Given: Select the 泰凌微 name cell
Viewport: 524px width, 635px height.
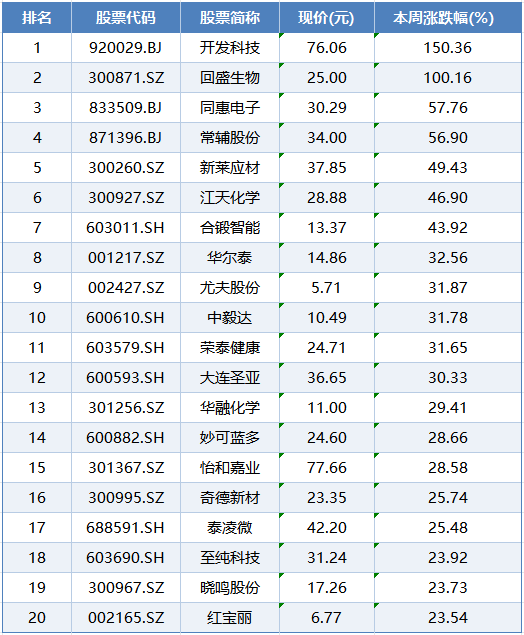Looking at the screenshot, I should pyautogui.click(x=230, y=528).
